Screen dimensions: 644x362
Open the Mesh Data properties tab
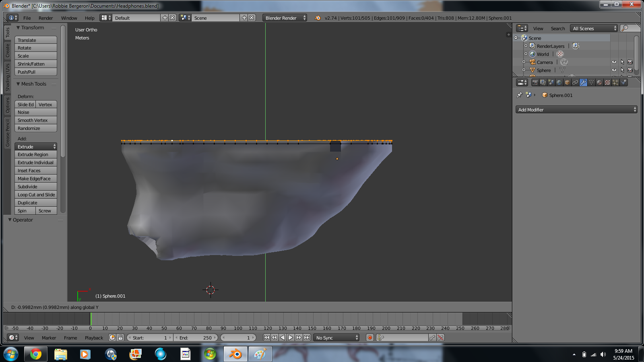(x=591, y=82)
